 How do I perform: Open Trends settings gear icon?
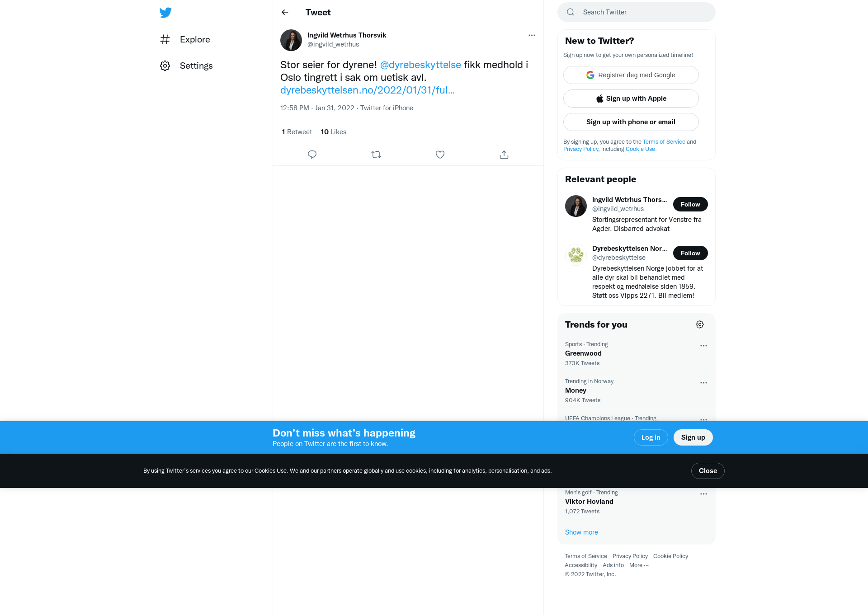point(700,324)
